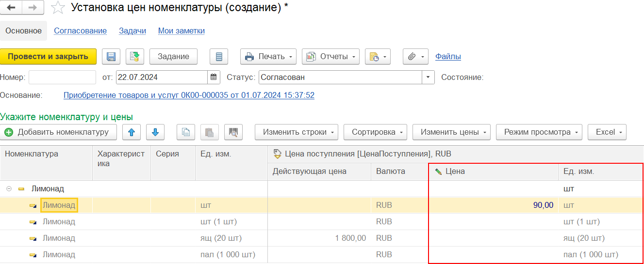644x264 pixels.
Task: Move the selected row up with the arrow
Action: pos(132,132)
